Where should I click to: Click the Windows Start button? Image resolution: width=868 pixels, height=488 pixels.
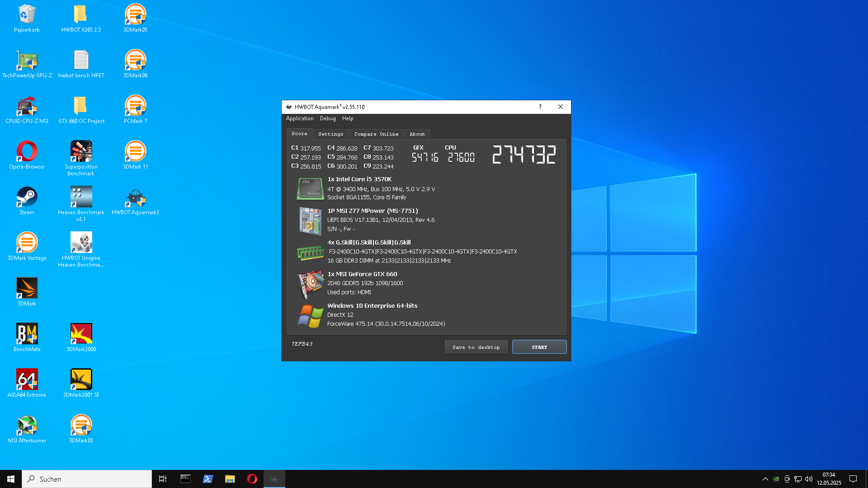tap(11, 479)
